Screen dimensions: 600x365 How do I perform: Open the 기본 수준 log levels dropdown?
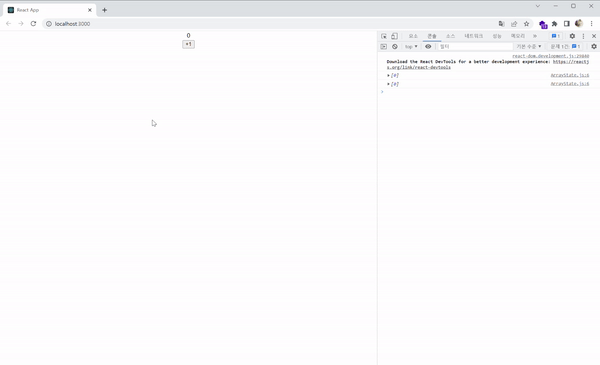tap(529, 47)
